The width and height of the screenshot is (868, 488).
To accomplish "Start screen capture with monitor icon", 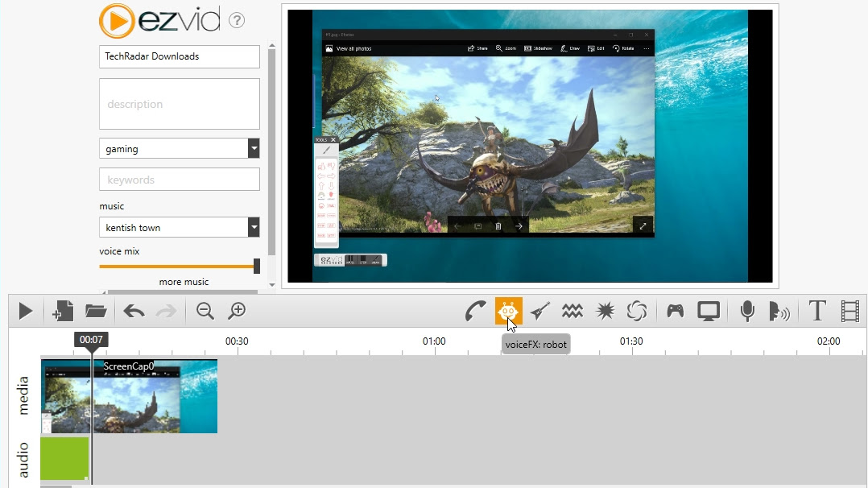I will click(x=709, y=312).
